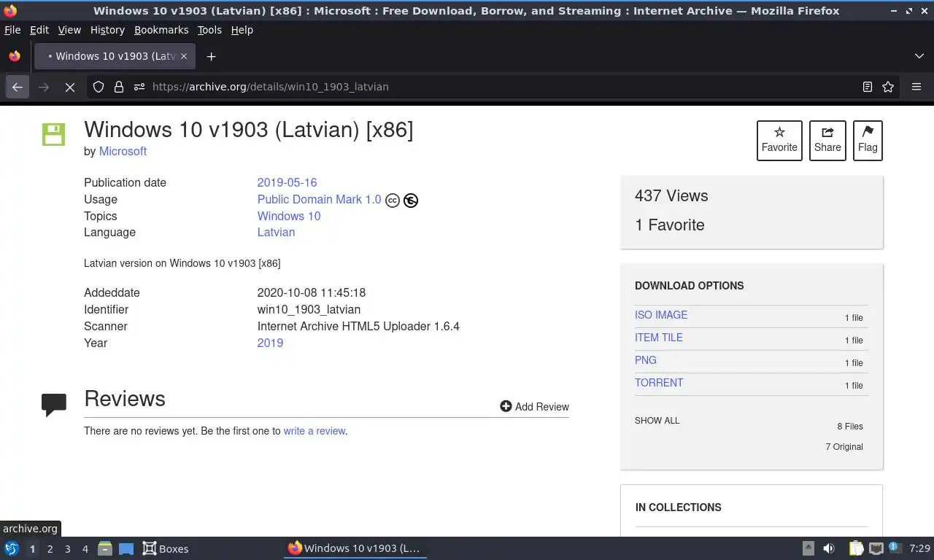Download the ISO IMAGE file
This screenshot has width=934, height=560.
click(x=661, y=315)
